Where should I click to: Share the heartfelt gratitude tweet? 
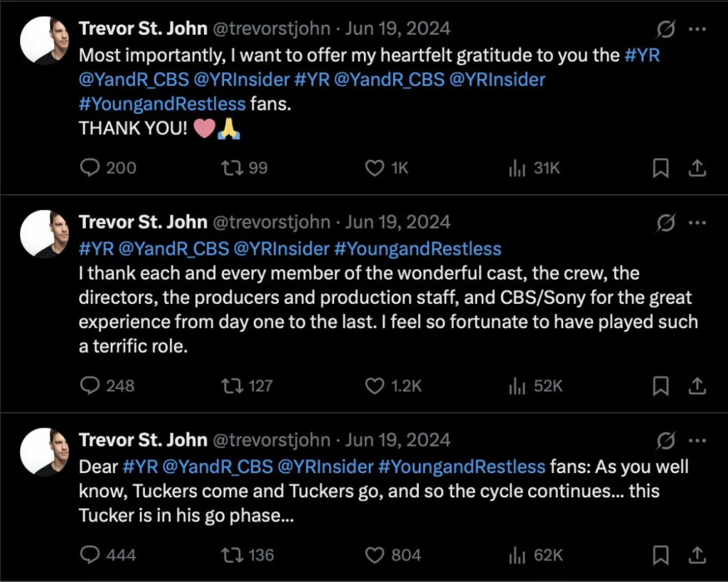(x=698, y=168)
